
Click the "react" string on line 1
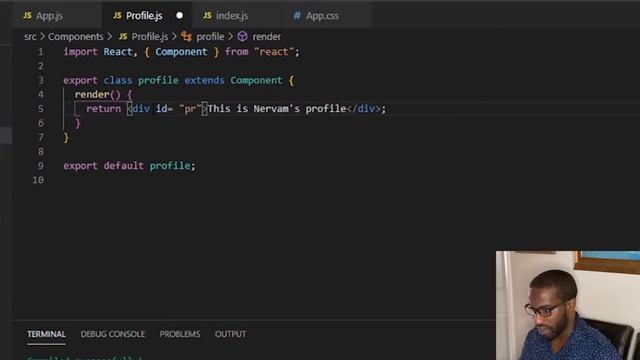pos(274,52)
